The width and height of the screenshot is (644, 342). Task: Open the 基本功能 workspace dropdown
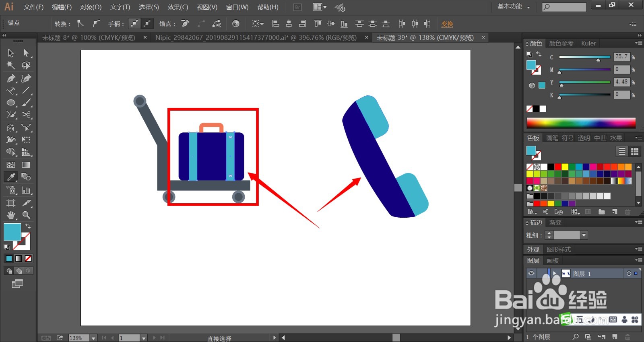coord(514,7)
